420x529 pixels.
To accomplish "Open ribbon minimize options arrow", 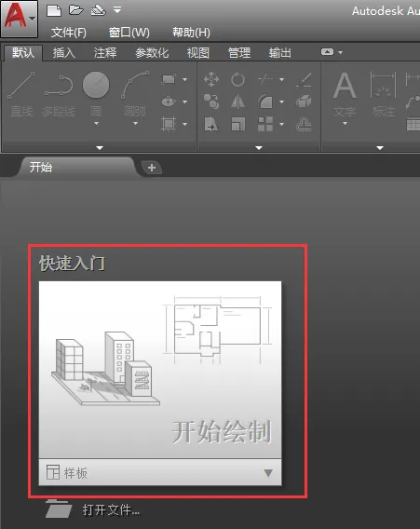I will point(341,52).
